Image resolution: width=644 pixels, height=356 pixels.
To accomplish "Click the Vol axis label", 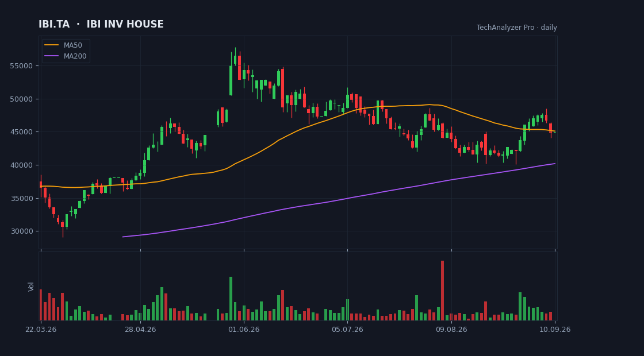I will coord(31,287).
